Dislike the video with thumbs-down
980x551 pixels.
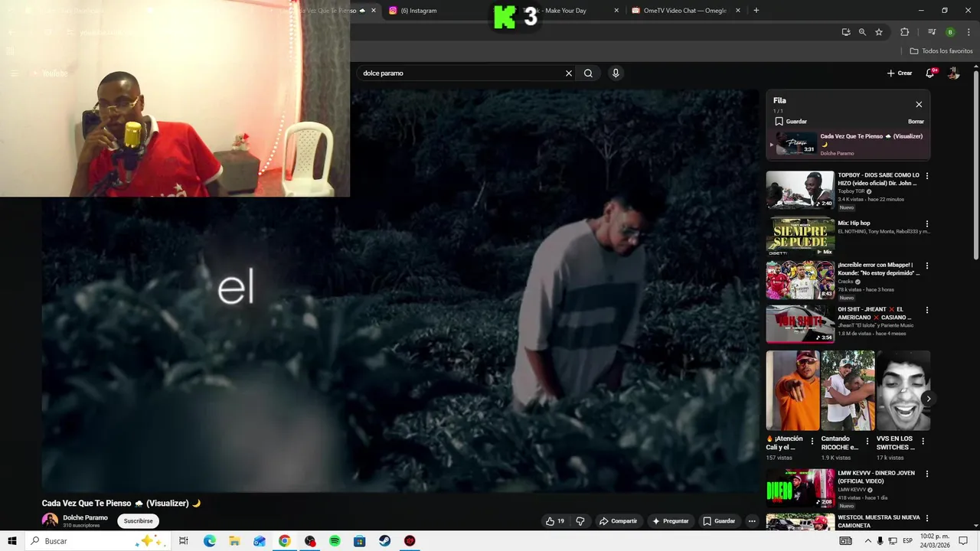[580, 521]
